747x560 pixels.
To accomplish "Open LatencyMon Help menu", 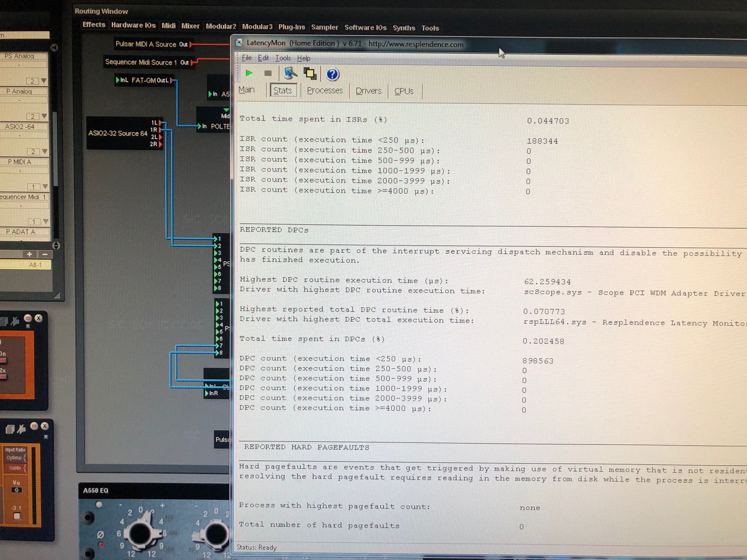I will point(303,59).
